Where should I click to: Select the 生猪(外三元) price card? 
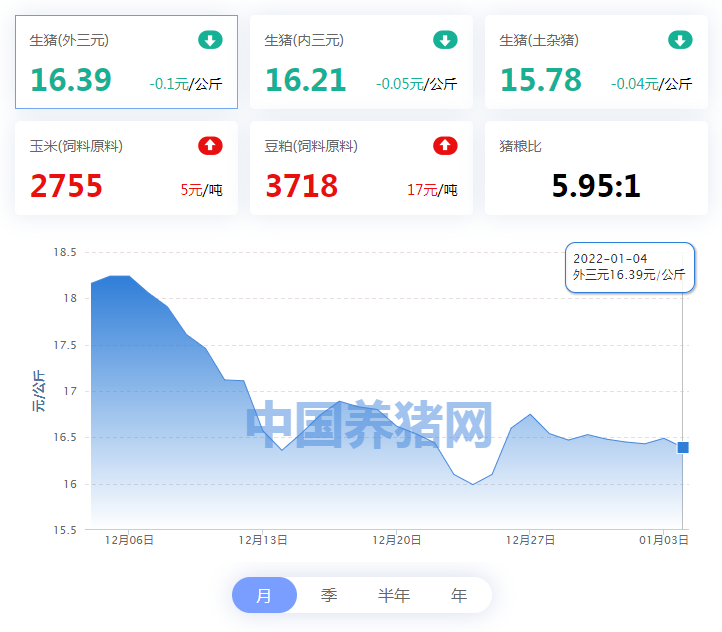(126, 62)
